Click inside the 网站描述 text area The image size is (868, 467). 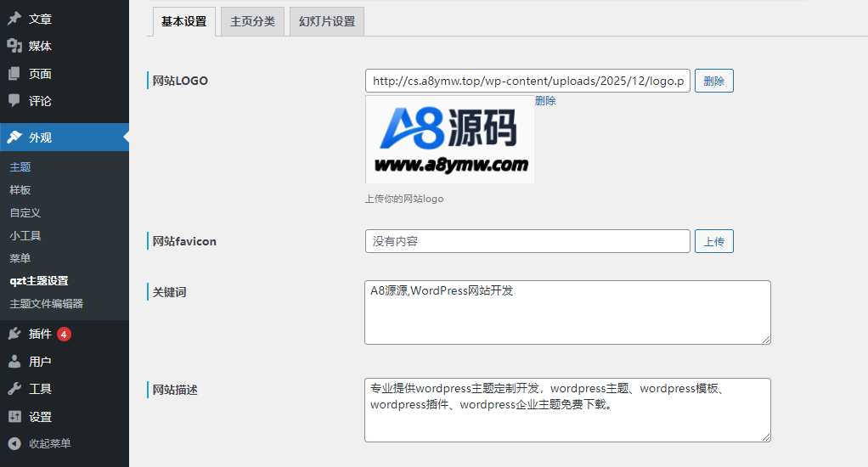coord(567,410)
